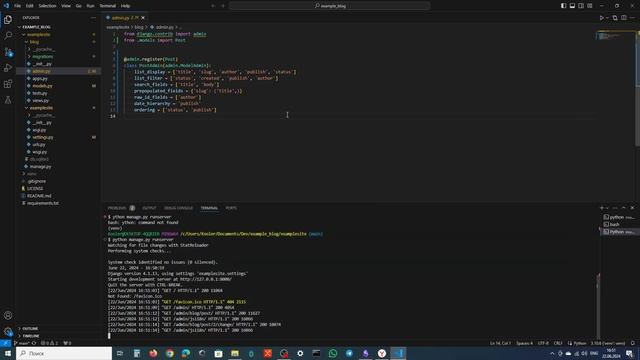Screen dimensions: 640x360
Task: Open the editor More Actions ellipsis
Action: (632, 18)
